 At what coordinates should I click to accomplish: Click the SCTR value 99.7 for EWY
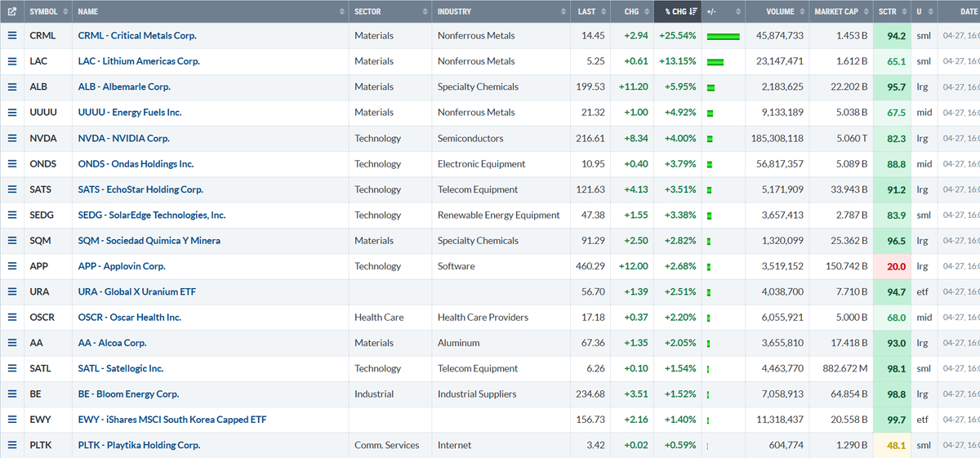[892, 420]
